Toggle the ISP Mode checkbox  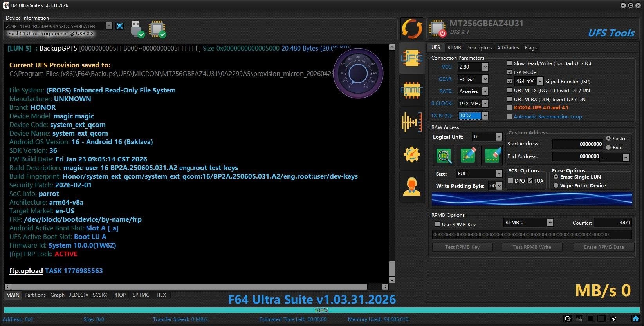point(510,72)
